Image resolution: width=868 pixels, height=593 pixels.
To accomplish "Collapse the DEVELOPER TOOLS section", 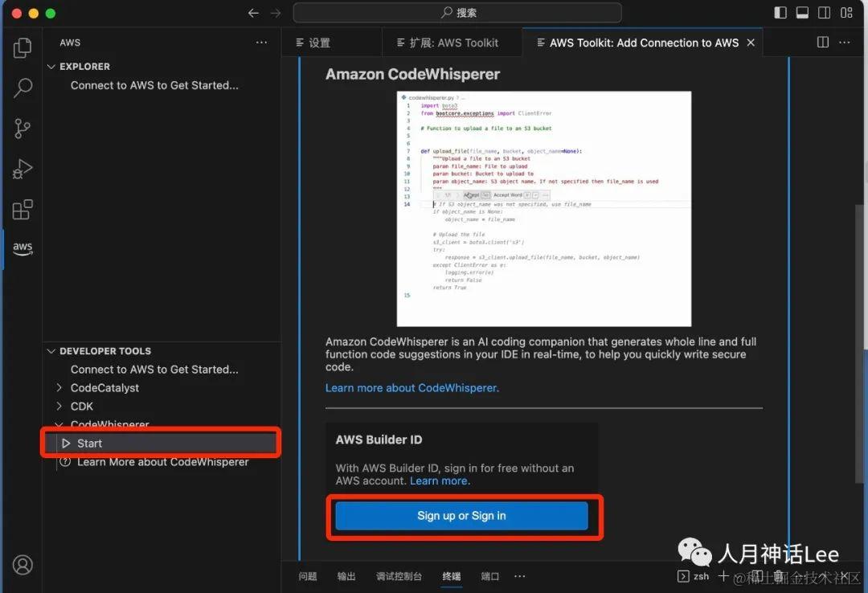I will [x=51, y=351].
